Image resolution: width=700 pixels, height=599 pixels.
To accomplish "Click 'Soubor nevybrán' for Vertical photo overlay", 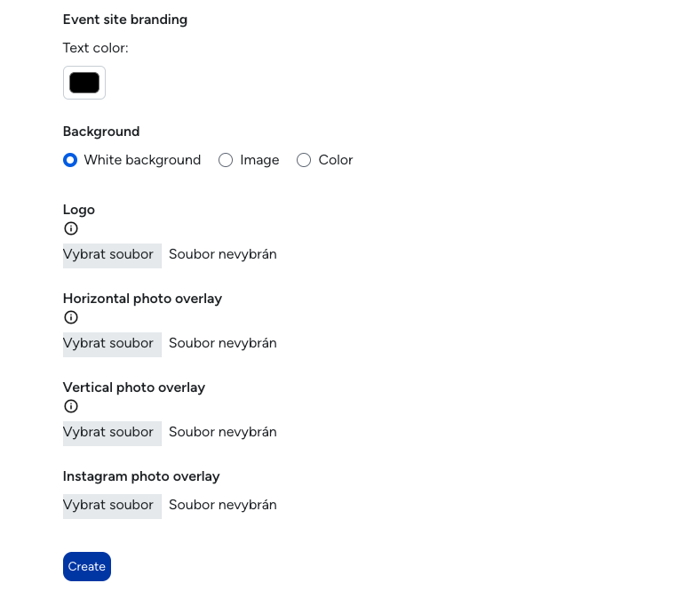I will pyautogui.click(x=223, y=432).
